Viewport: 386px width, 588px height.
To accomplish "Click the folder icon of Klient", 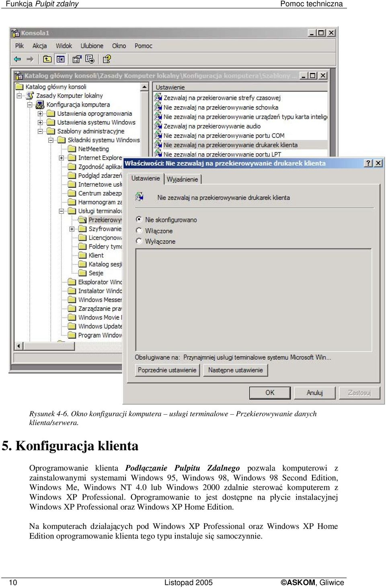I will (x=82, y=255).
